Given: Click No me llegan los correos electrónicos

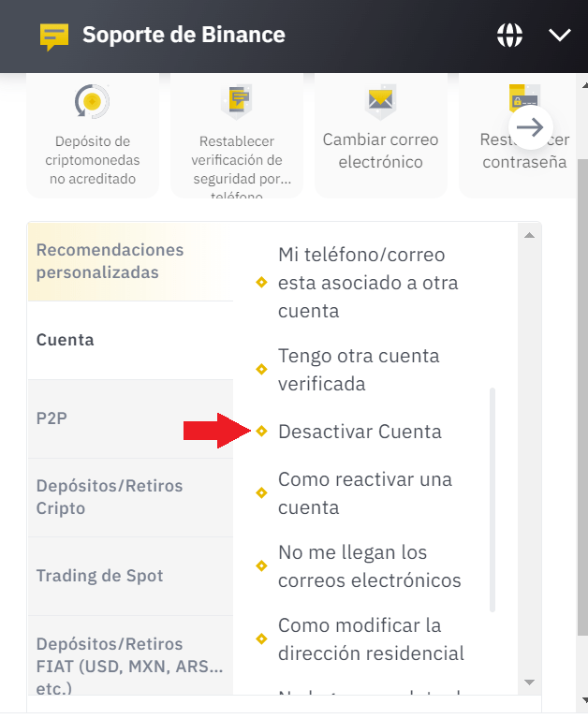Looking at the screenshot, I should (x=369, y=566).
